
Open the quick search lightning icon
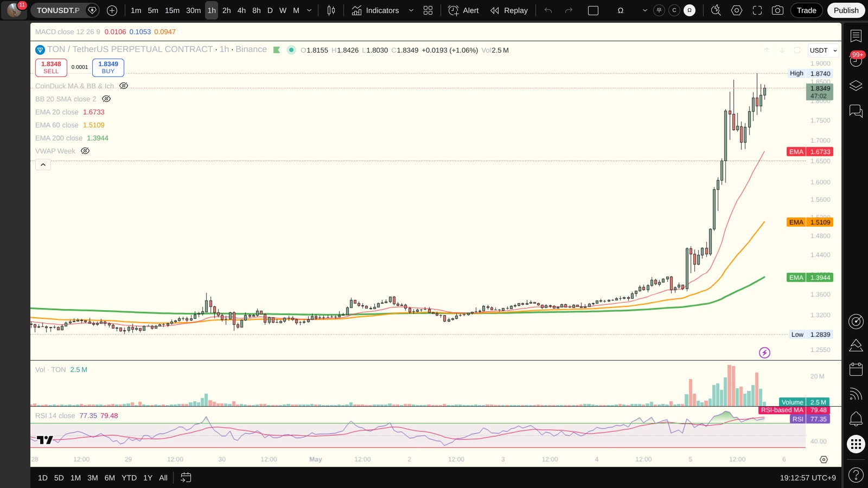(x=716, y=10)
